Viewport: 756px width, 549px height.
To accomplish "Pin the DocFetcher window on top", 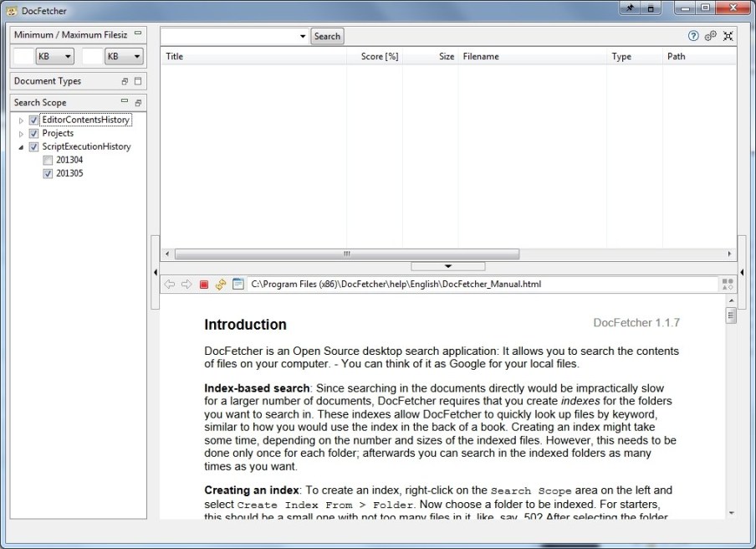I will pos(629,8).
